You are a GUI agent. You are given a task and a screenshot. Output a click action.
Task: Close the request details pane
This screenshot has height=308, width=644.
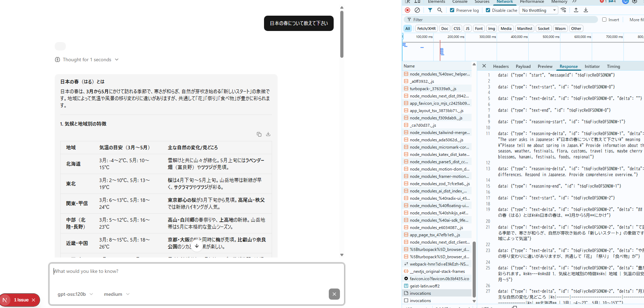(x=484, y=66)
